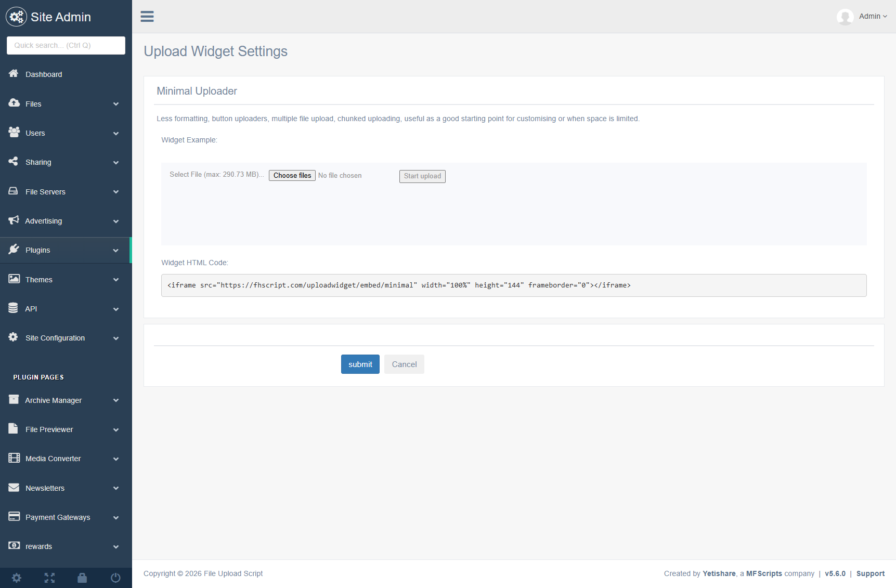Expand the Files menu chevron
896x588 pixels.
[116, 104]
